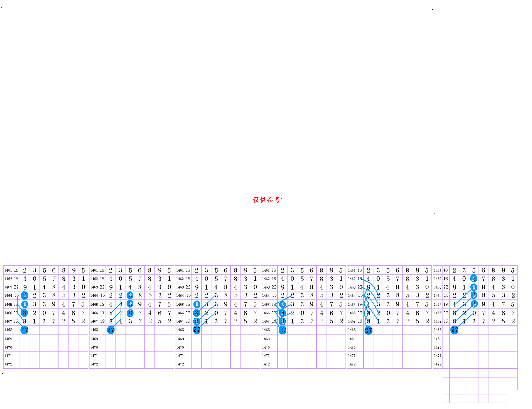Select circled 8 in row 1467, fourth table

coord(282,321)
